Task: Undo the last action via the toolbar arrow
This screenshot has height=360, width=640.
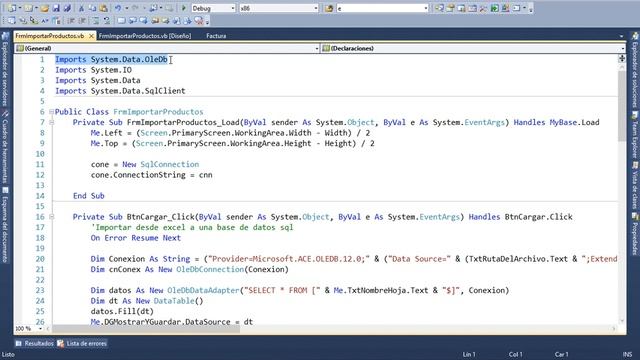Action: [x=118, y=8]
